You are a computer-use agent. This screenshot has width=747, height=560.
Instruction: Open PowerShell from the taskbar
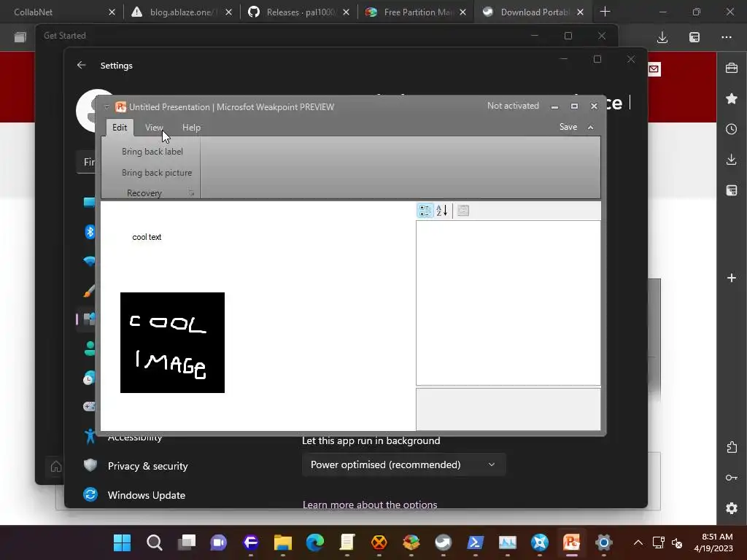pyautogui.click(x=475, y=542)
